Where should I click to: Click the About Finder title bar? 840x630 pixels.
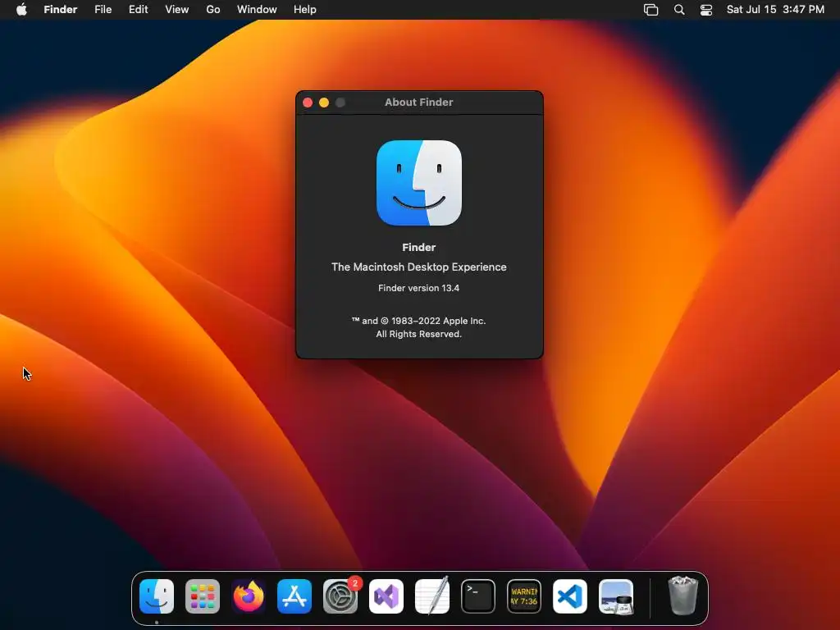click(419, 103)
